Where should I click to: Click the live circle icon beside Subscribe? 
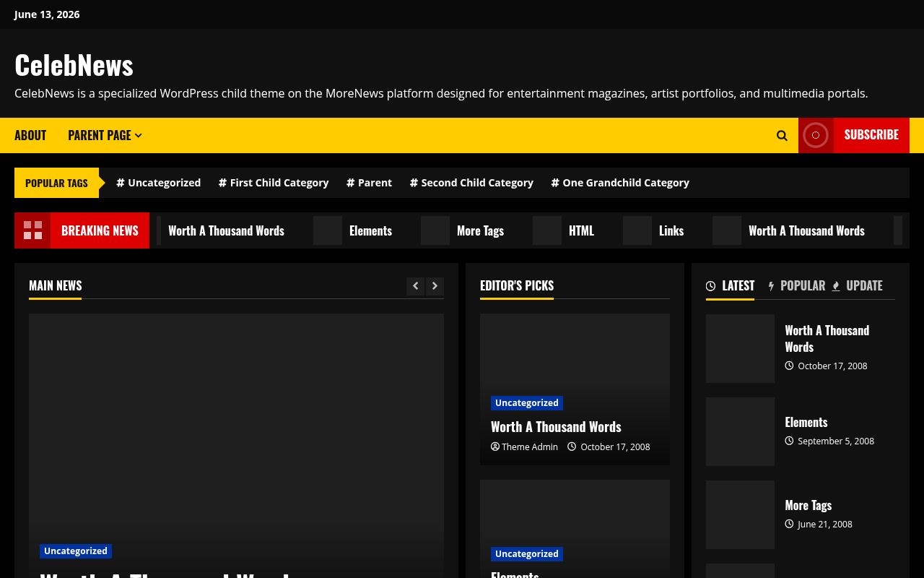tap(816, 135)
